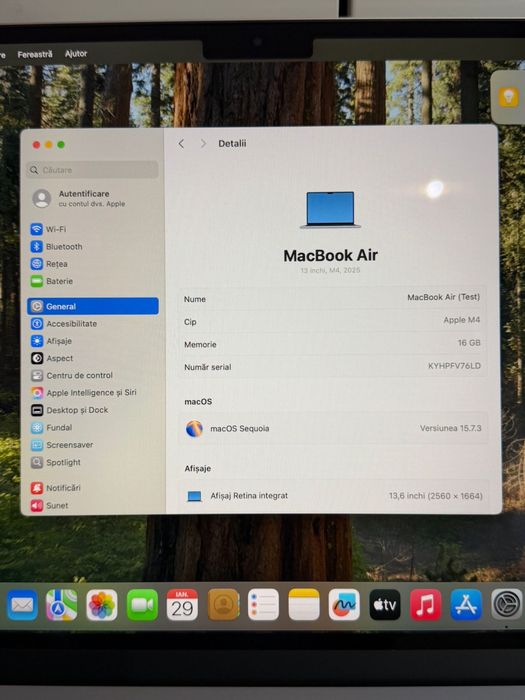Click Versiunea 15.7.3 text

450,428
